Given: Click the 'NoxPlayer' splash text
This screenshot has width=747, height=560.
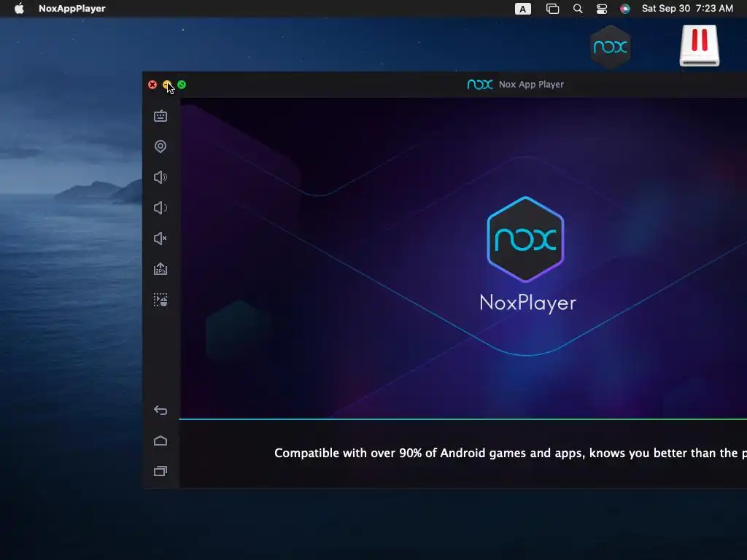Looking at the screenshot, I should coord(528,303).
